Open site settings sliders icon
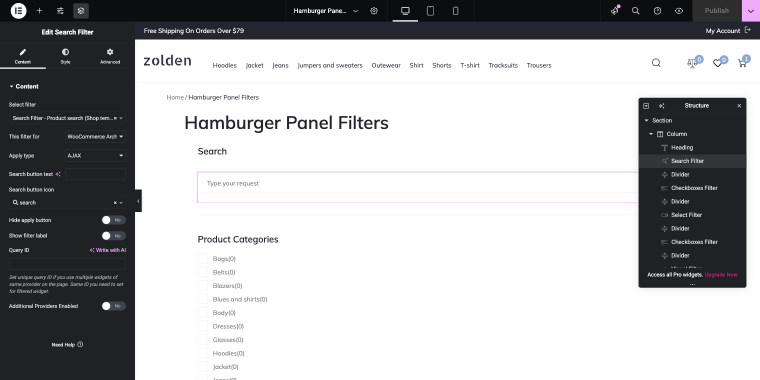The image size is (760, 380). (x=60, y=11)
